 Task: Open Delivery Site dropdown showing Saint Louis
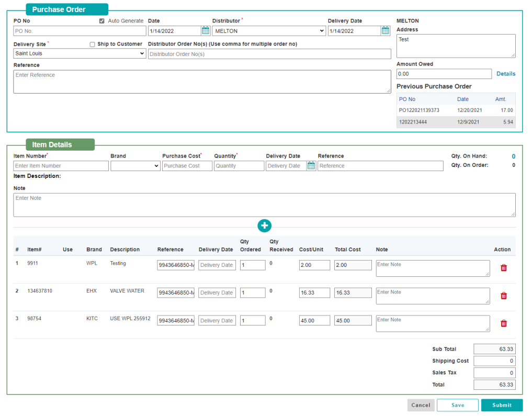pos(80,53)
